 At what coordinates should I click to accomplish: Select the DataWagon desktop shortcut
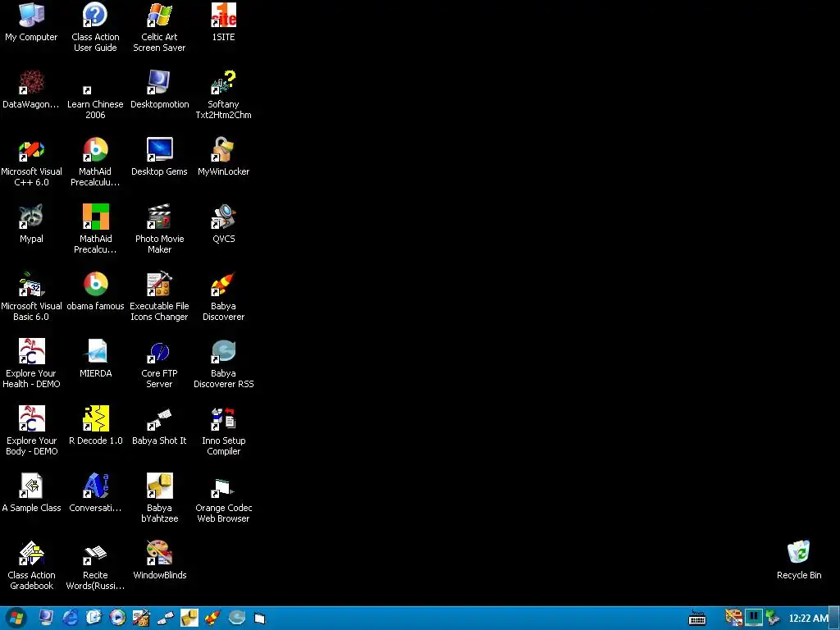tap(31, 89)
